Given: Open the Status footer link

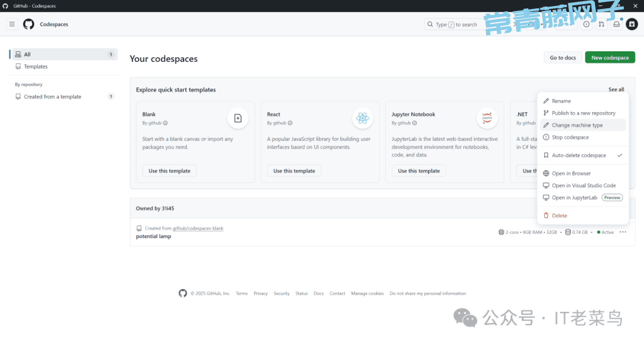Looking at the screenshot, I should [x=302, y=293].
